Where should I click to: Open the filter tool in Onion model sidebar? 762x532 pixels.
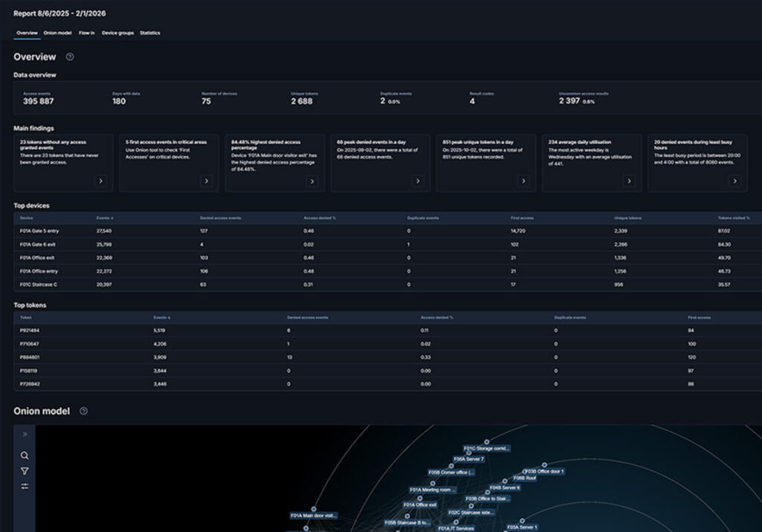[x=25, y=471]
